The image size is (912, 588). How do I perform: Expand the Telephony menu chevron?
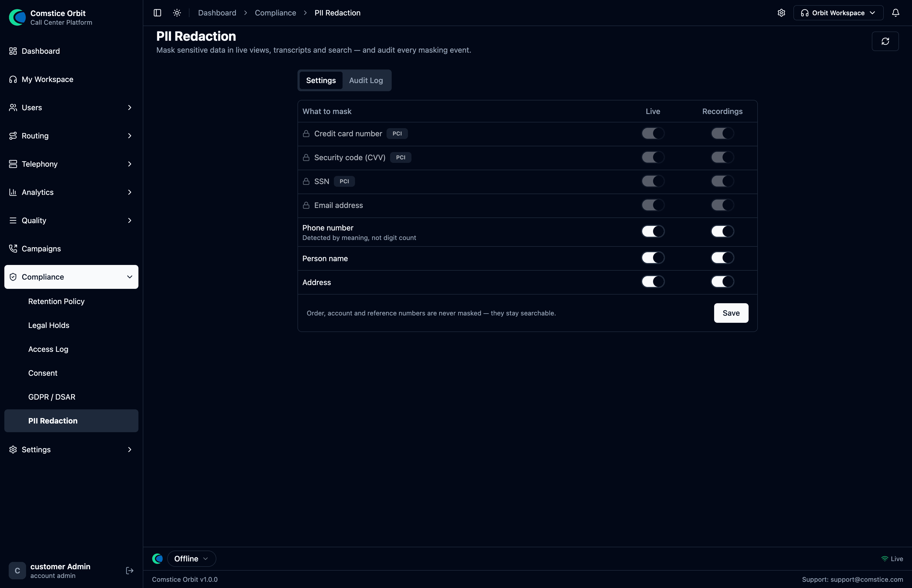tap(129, 164)
